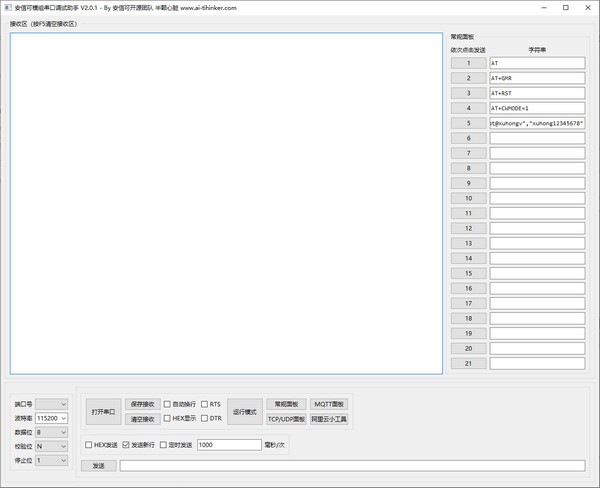Click the timed-send interval field showing 1000

228,445
